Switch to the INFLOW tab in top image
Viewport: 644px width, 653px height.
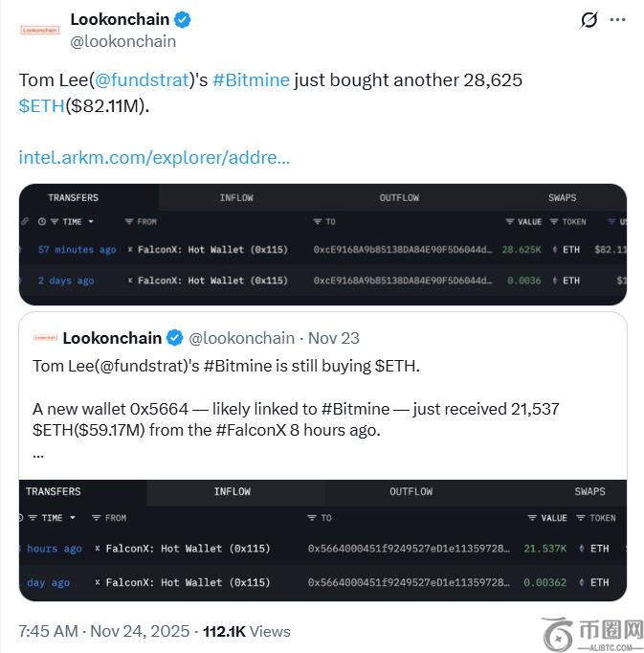click(x=236, y=198)
